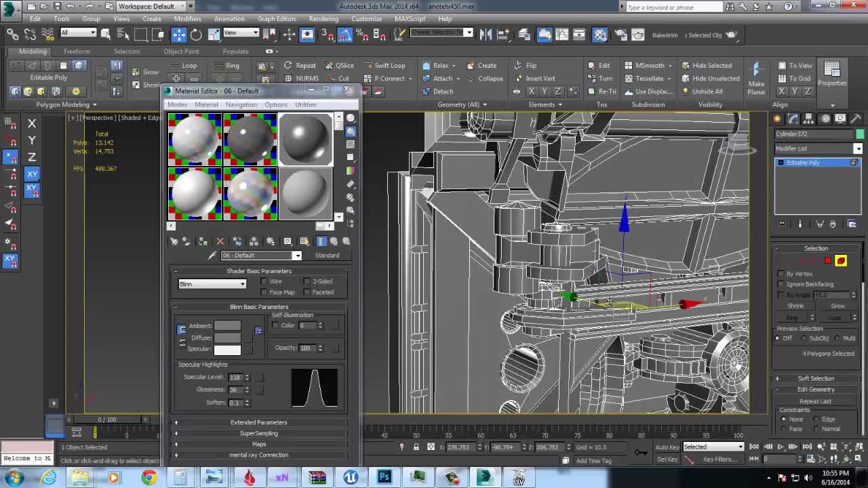Click the white Specular color swatch
The height and width of the screenshot is (488, 868).
pos(227,350)
